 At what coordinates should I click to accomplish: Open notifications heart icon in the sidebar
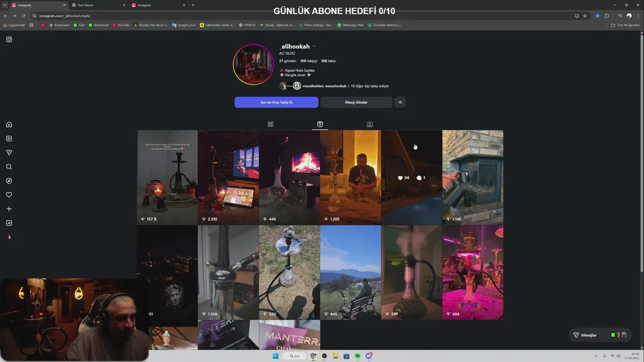(x=9, y=195)
